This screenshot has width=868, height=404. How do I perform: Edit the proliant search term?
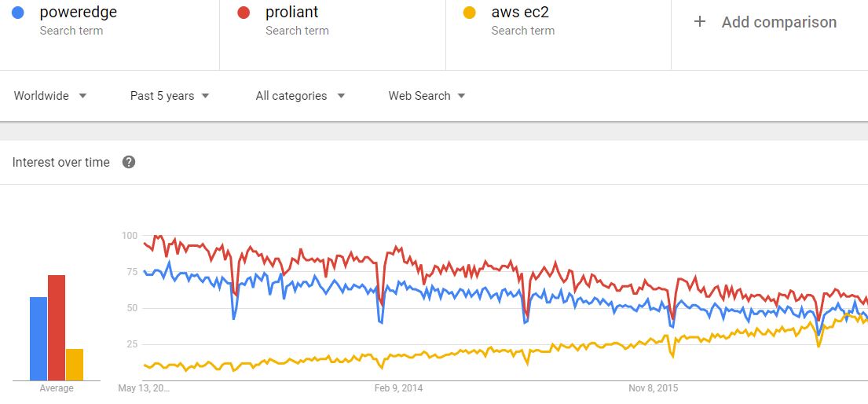pyautogui.click(x=292, y=13)
